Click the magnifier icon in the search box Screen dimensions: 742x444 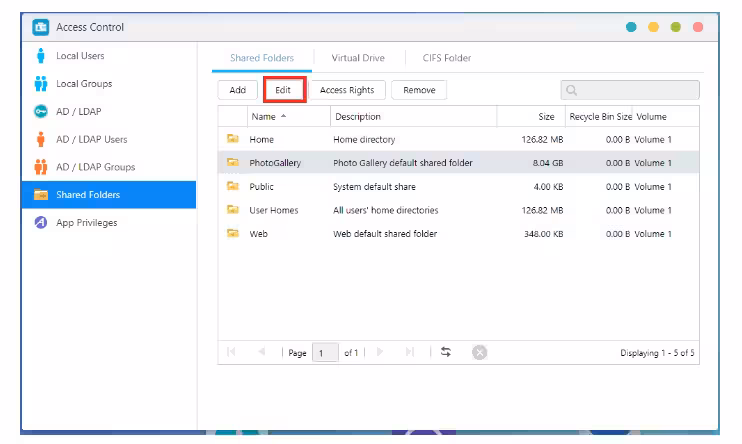pos(572,90)
